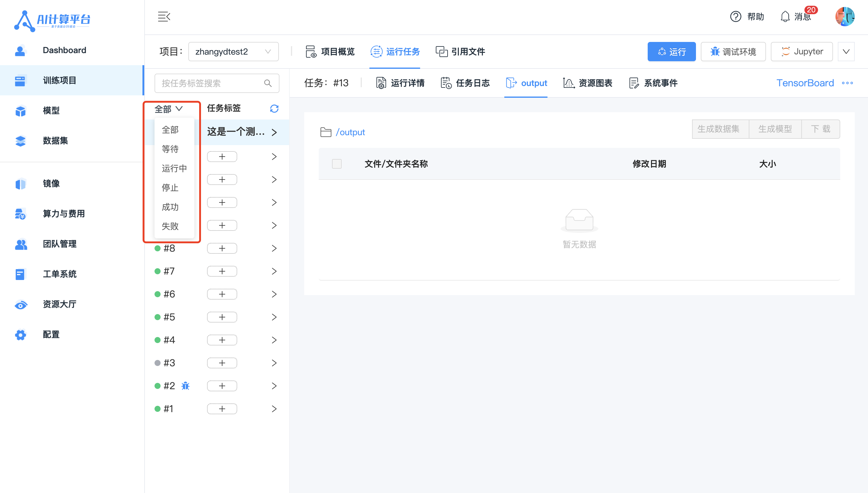Open the project selector zhangydtest2

click(233, 52)
